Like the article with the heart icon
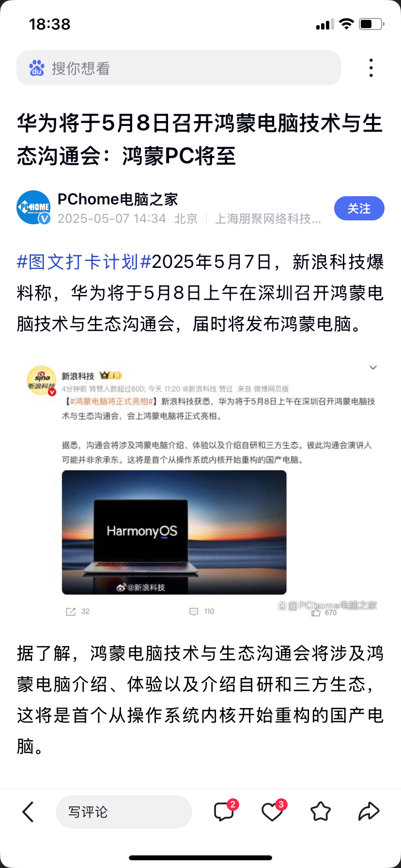 (273, 811)
